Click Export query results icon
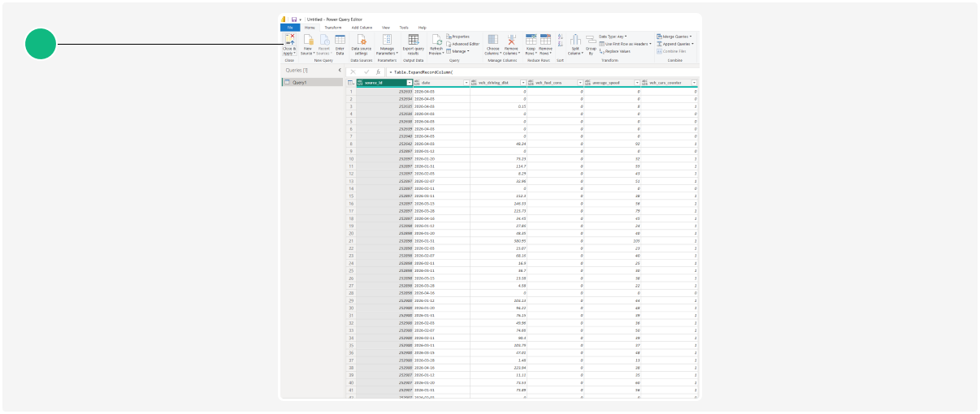 tap(414, 39)
